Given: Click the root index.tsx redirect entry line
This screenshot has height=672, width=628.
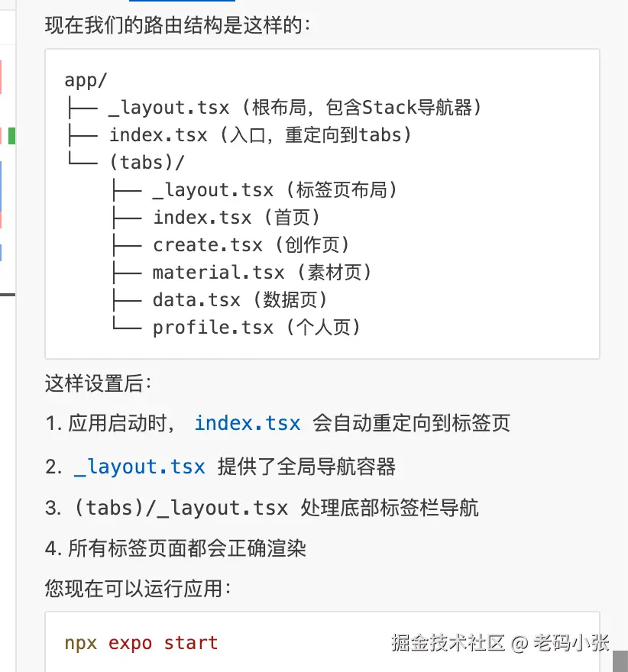Looking at the screenshot, I should click(x=239, y=135).
